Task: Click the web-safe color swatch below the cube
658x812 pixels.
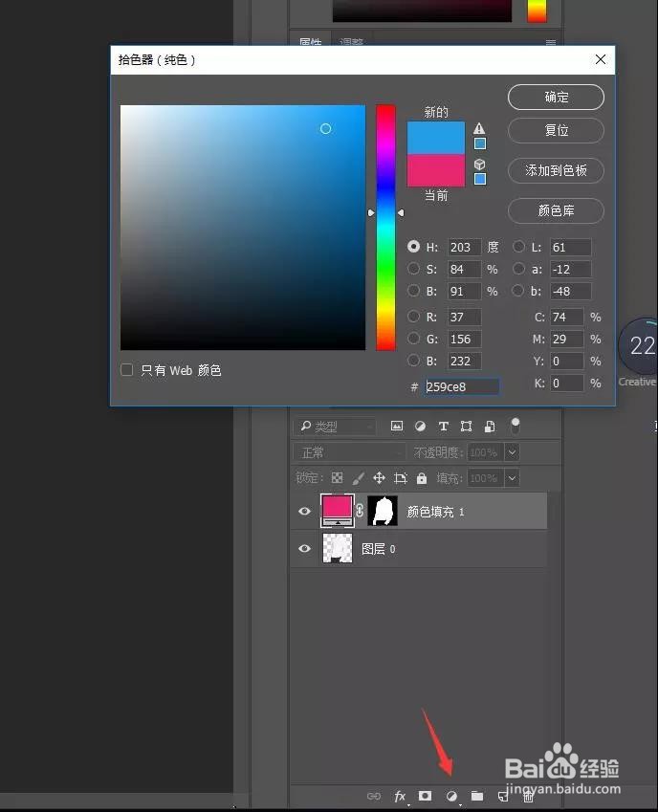Action: pos(480,179)
